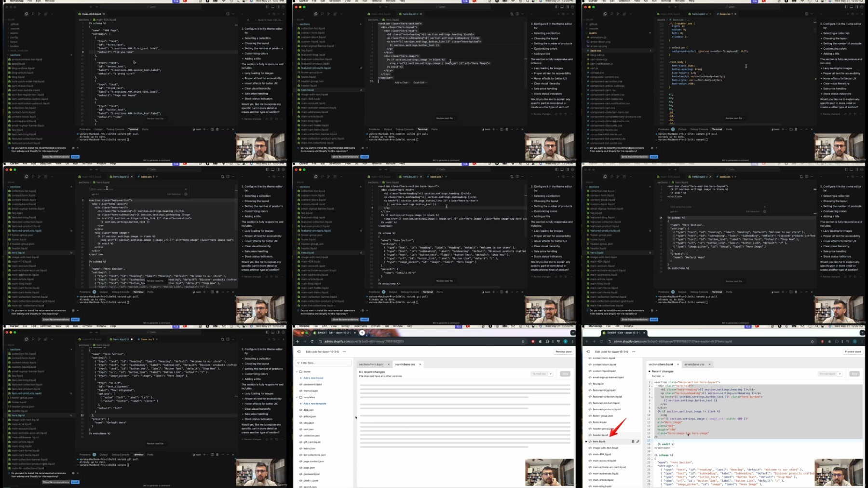Switch to Problems tab in top-left frame
The image size is (868, 488).
(85, 129)
